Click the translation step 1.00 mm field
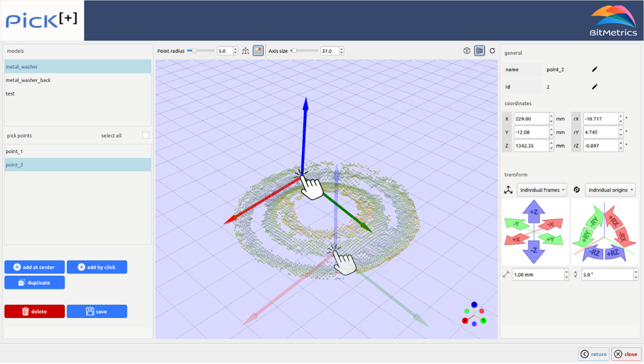 538,275
